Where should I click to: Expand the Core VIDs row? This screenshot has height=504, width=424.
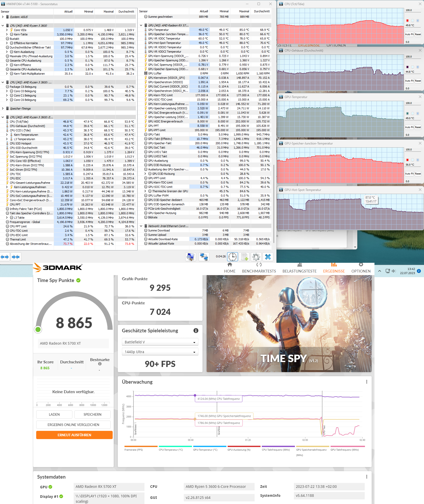[7, 30]
